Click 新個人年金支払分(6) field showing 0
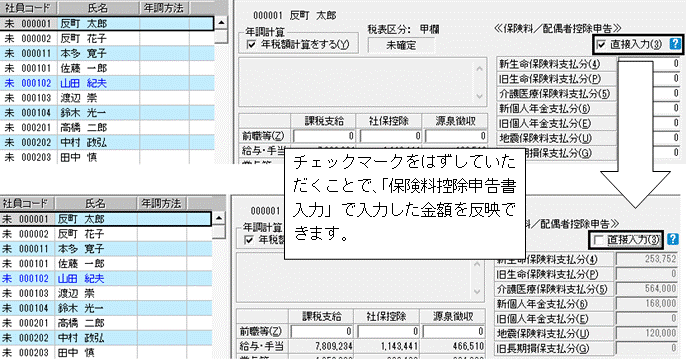The width and height of the screenshot is (687, 362). 667,108
